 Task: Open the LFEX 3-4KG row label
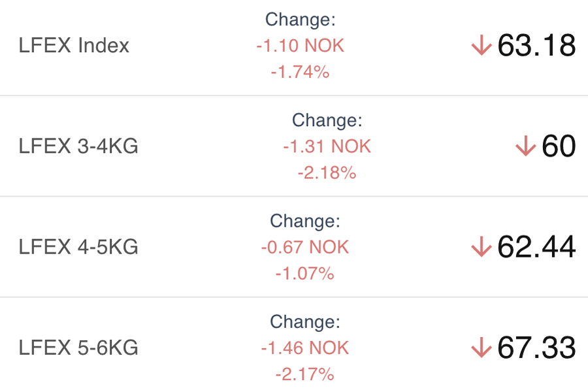click(x=78, y=146)
